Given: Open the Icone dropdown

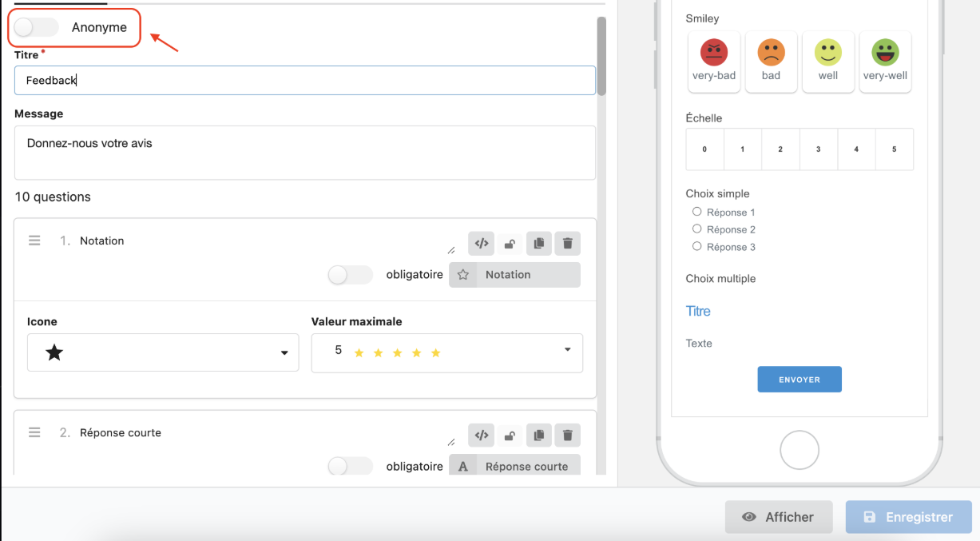Looking at the screenshot, I should click(163, 352).
